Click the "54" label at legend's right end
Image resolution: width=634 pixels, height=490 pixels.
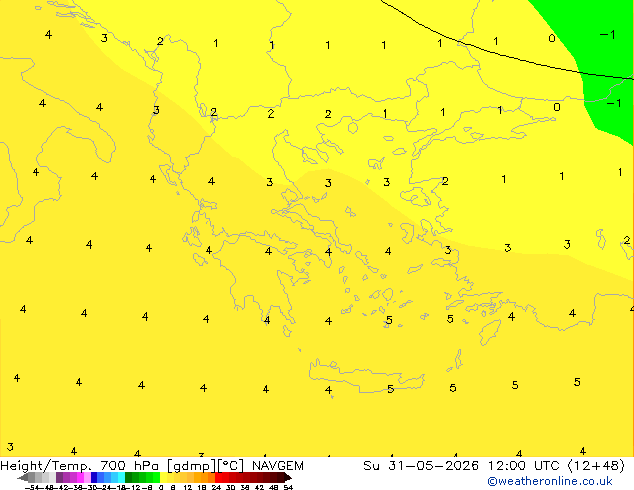[288, 488]
